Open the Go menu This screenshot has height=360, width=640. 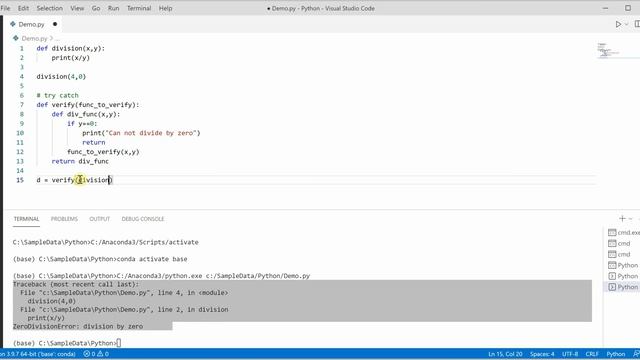96,8
